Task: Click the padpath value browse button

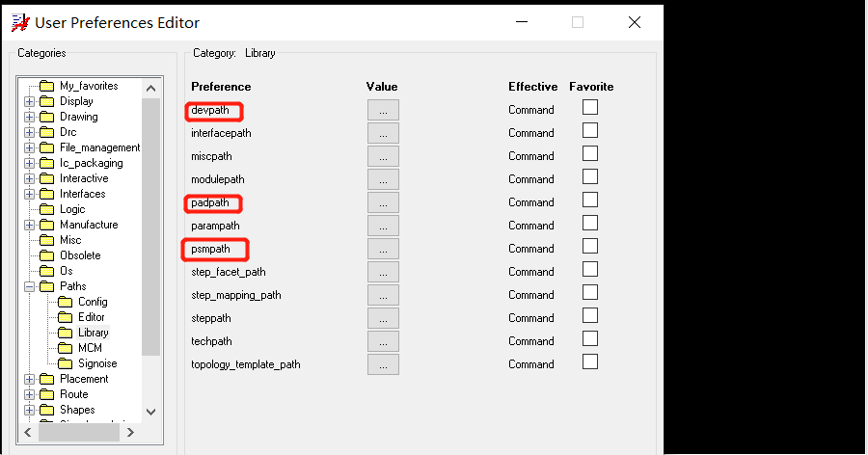Action: pos(383,202)
